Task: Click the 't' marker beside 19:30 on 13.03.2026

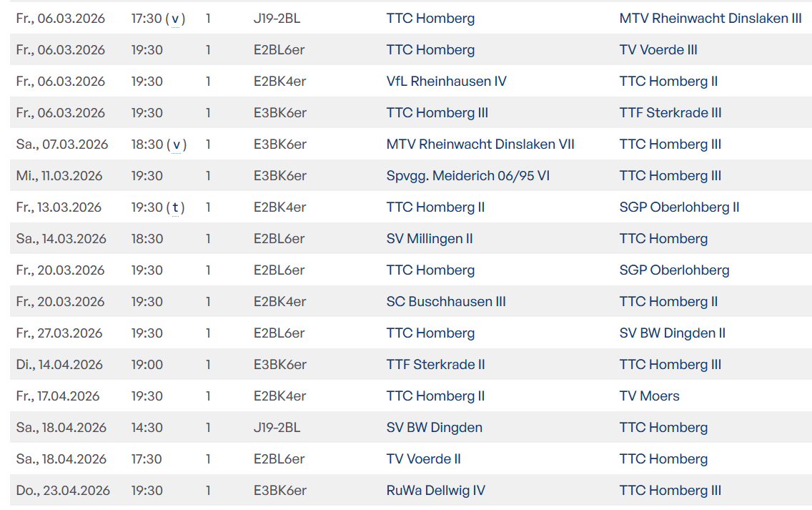Action: pos(176,207)
